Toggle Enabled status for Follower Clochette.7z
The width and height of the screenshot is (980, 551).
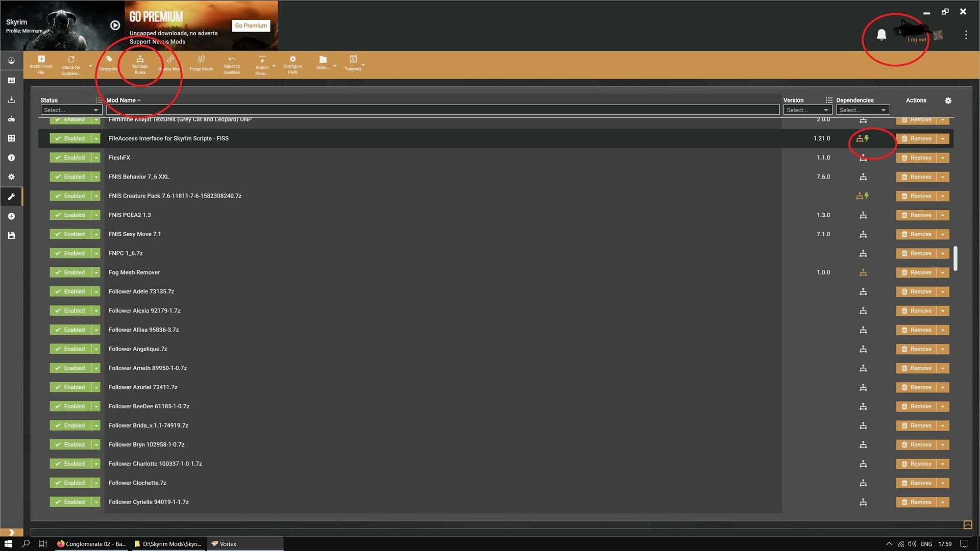click(70, 483)
